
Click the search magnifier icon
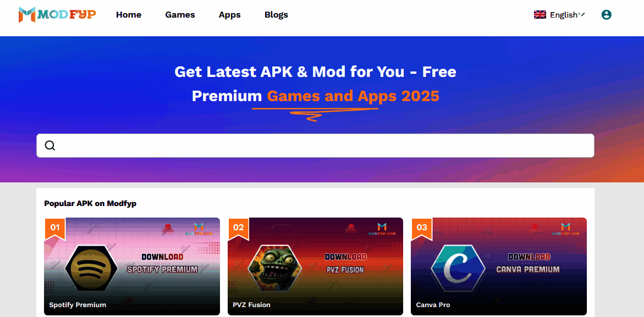click(x=49, y=146)
